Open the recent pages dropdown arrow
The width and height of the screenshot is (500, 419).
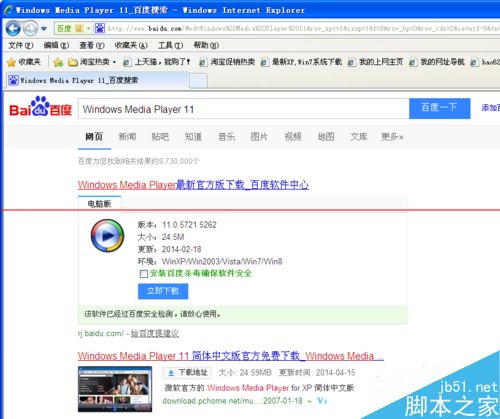tap(44, 29)
